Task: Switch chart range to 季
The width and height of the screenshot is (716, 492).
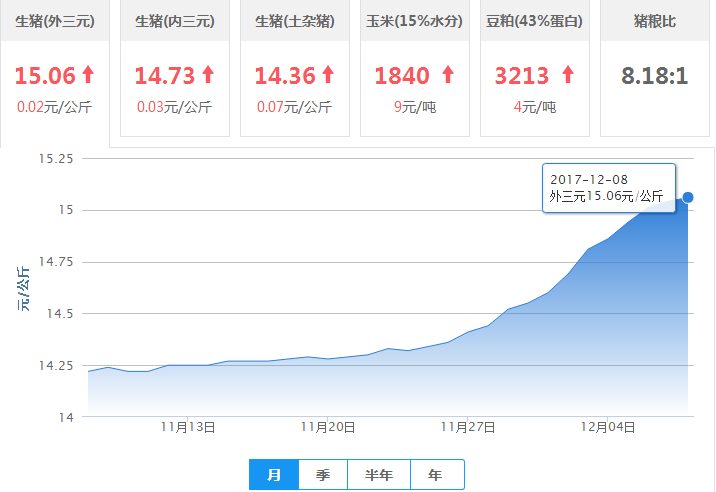Action: 323,475
